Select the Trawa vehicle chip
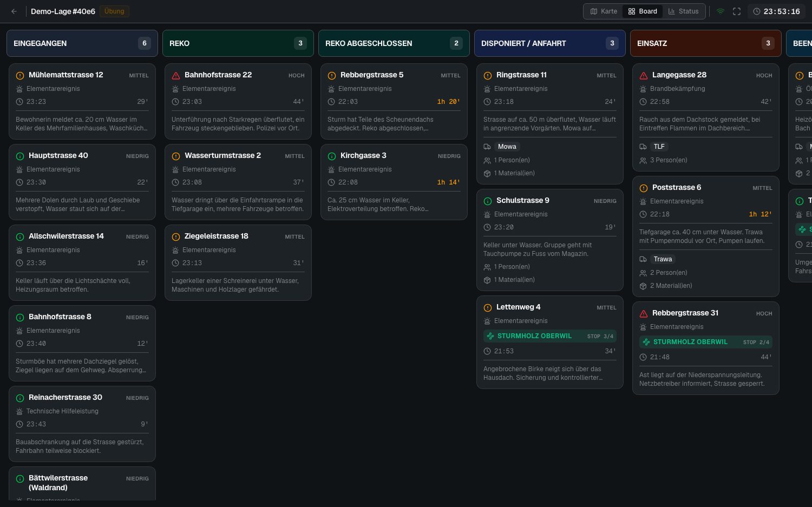Viewport: 812px width, 507px height. click(x=663, y=259)
